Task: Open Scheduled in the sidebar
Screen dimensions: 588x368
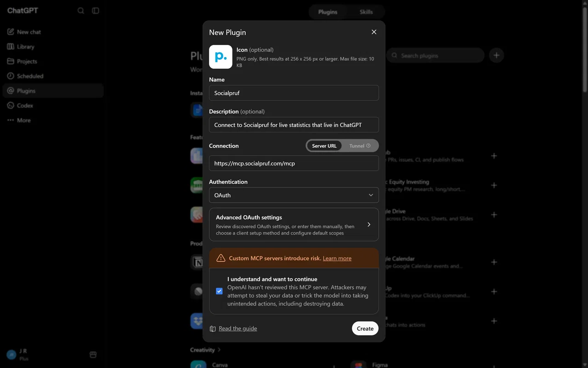Action: [53, 76]
